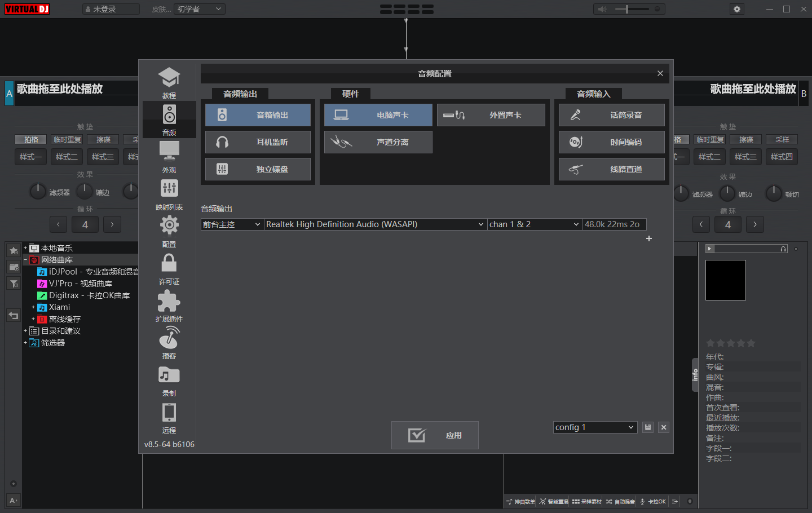812x513 pixels.
Task: Click the 应用 apply button
Action: point(435,435)
